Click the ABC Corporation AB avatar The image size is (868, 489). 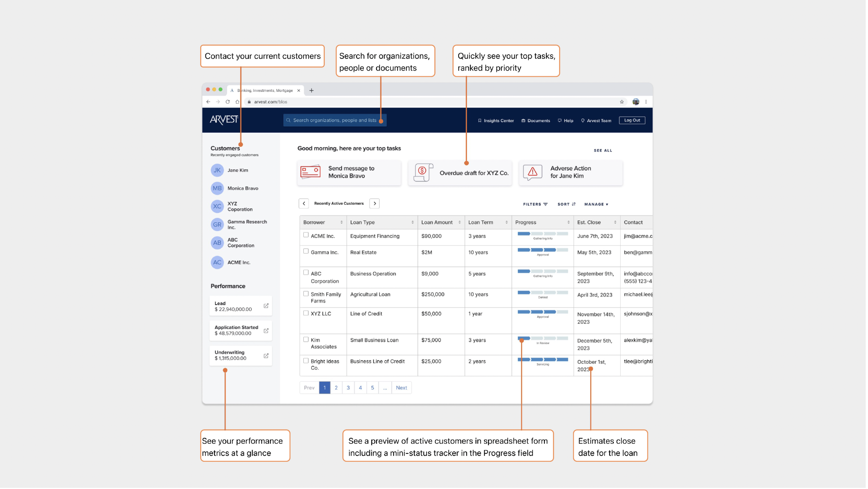[217, 243]
